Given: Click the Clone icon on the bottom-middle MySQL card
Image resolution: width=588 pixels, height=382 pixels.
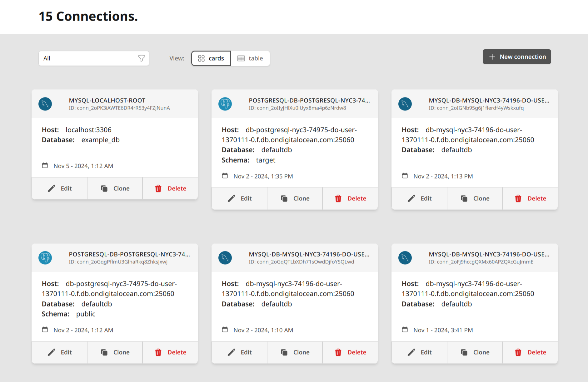Looking at the screenshot, I should (x=284, y=352).
